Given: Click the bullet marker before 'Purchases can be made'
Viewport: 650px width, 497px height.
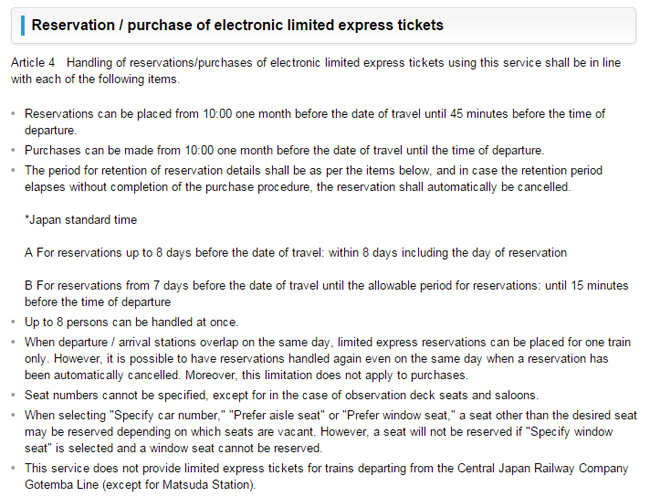Looking at the screenshot, I should tap(14, 150).
